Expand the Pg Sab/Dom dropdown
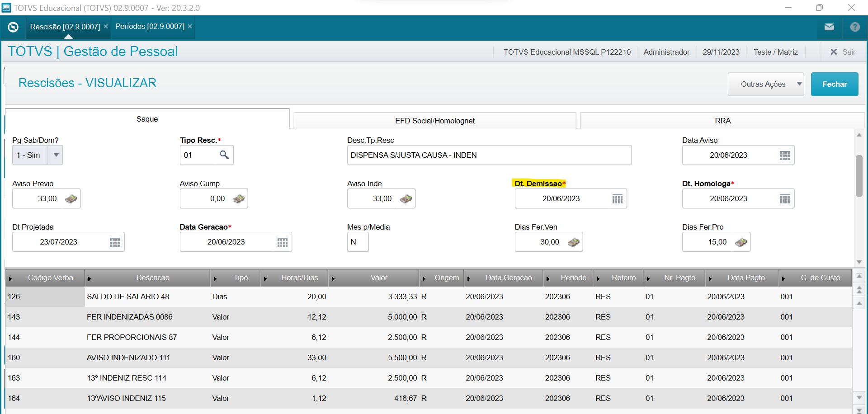The width and height of the screenshot is (868, 414). pyautogui.click(x=56, y=155)
